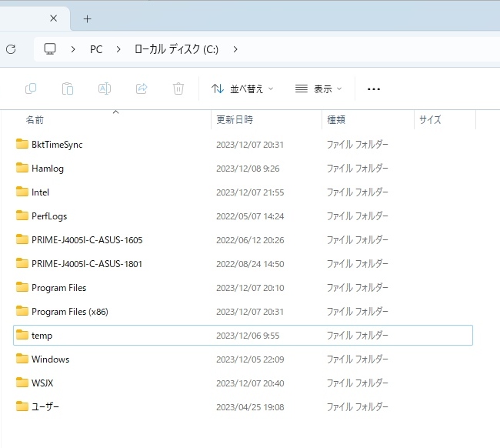The image size is (500, 448).
Task: Add a new Explorer tab
Action: (87, 19)
